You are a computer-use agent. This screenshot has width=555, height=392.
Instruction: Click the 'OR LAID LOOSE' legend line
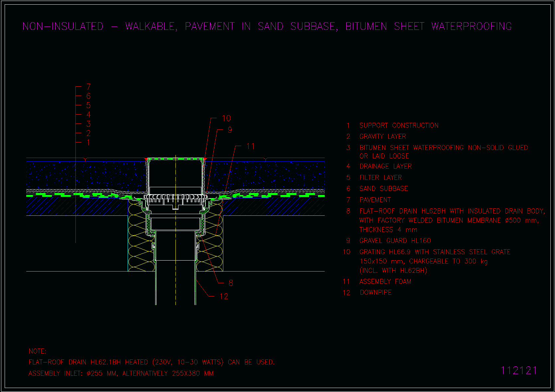point(384,156)
